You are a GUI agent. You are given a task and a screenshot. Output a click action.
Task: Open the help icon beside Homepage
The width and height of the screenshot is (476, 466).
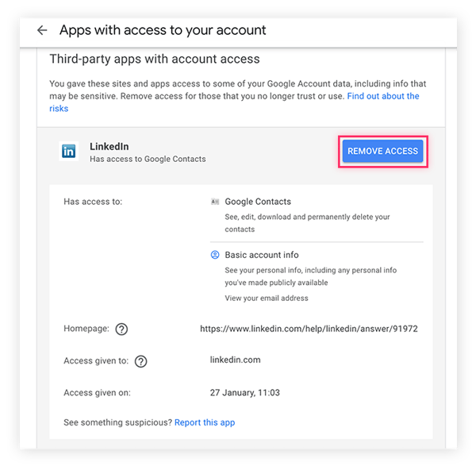coord(121,329)
